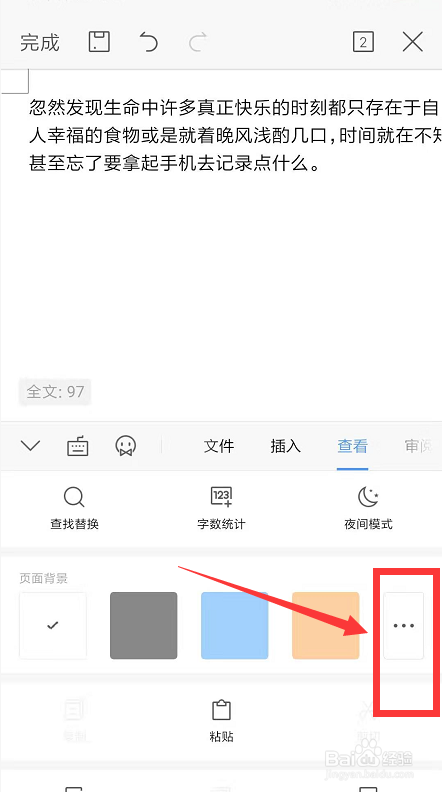Show the keyboard using the keyboard icon
This screenshot has width=442, height=792.
click(x=78, y=446)
